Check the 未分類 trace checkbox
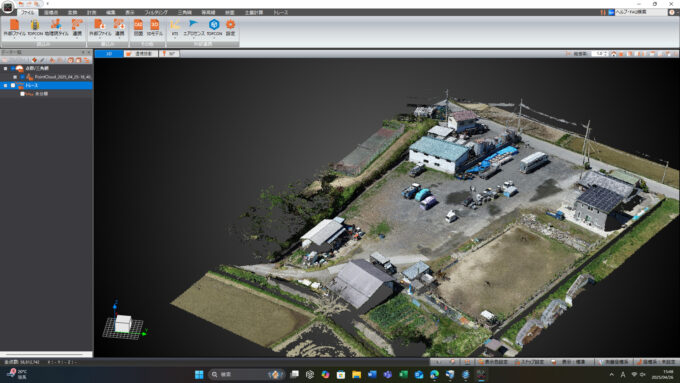This screenshot has height=383, width=680. pyautogui.click(x=22, y=94)
